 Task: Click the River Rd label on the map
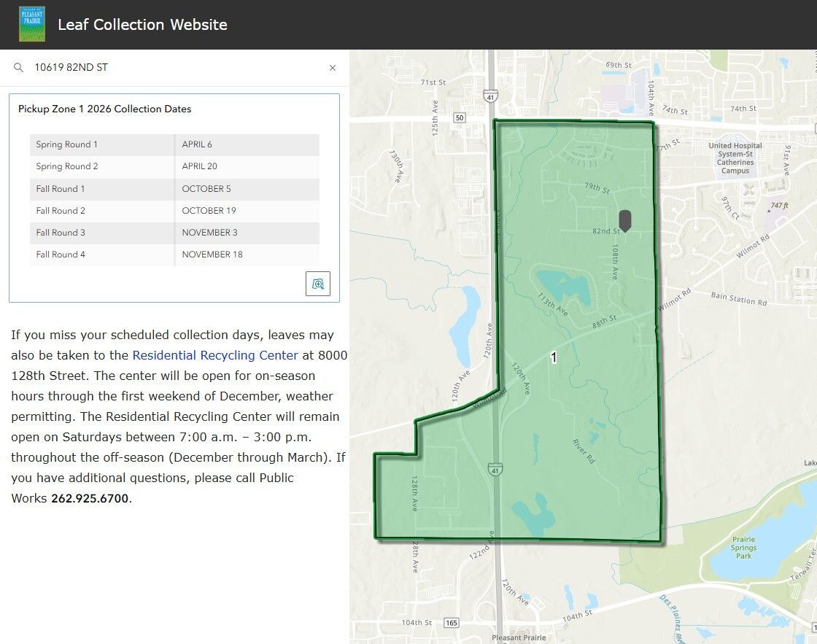coord(584,451)
